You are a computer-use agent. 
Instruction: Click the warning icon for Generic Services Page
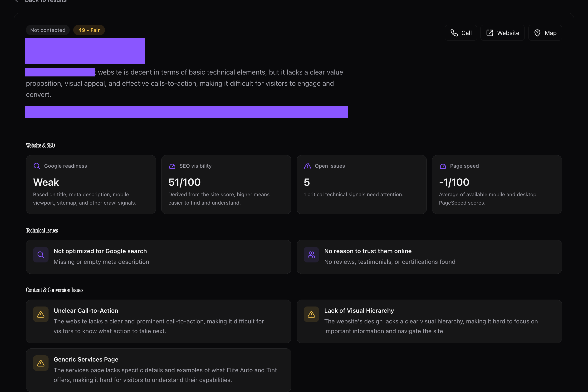click(41, 363)
